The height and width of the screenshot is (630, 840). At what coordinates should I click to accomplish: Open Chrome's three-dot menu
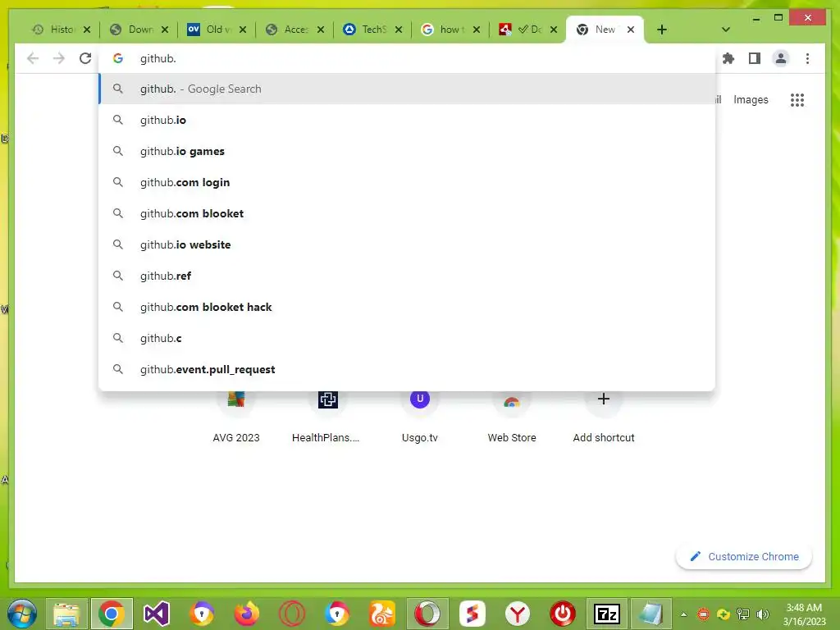click(807, 58)
